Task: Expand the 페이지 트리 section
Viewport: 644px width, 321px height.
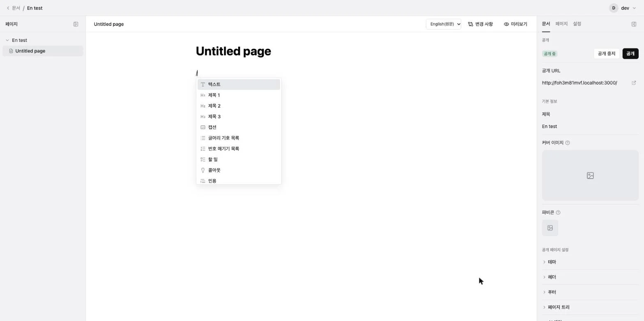Action: coord(590,307)
